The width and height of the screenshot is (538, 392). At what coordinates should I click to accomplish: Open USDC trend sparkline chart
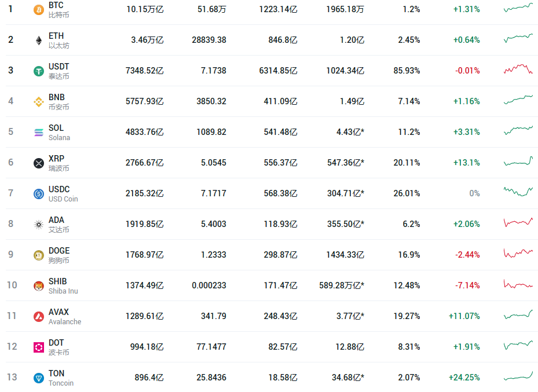(518, 192)
